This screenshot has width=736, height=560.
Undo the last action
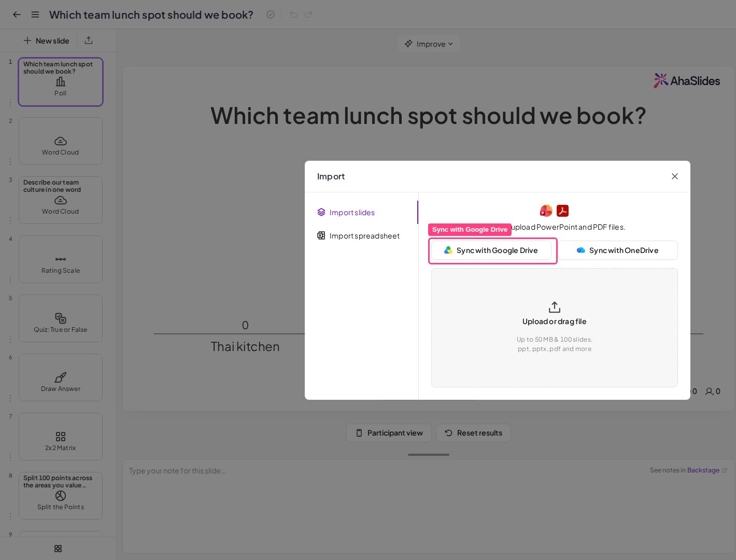pyautogui.click(x=294, y=15)
